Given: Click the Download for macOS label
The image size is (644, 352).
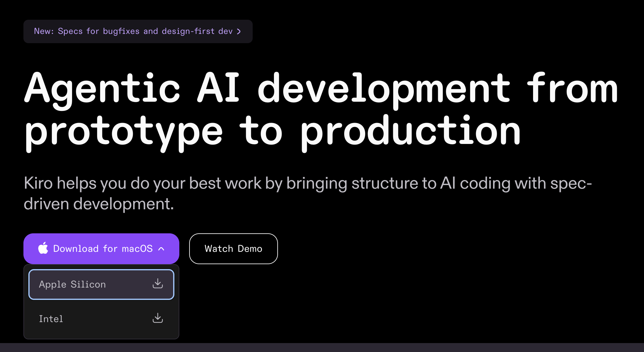Looking at the screenshot, I should pyautogui.click(x=103, y=249).
